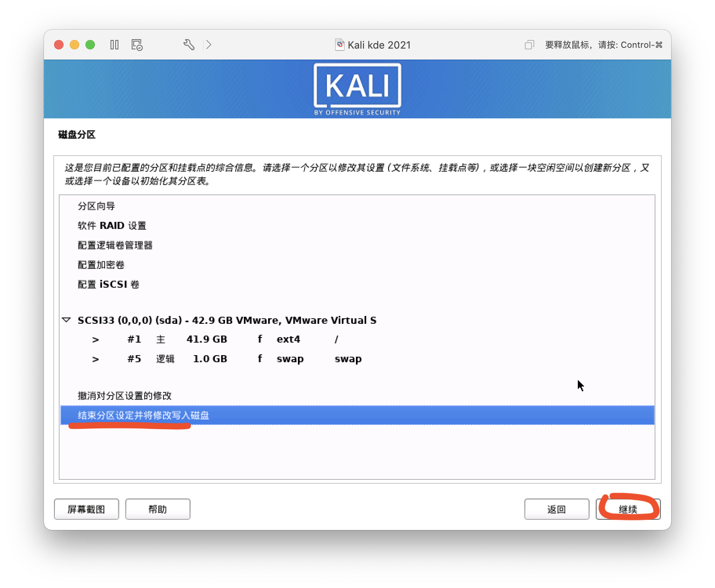The height and width of the screenshot is (588, 715).
Task: Select the #5 1.0 GB swap partition row
Action: coord(357,359)
